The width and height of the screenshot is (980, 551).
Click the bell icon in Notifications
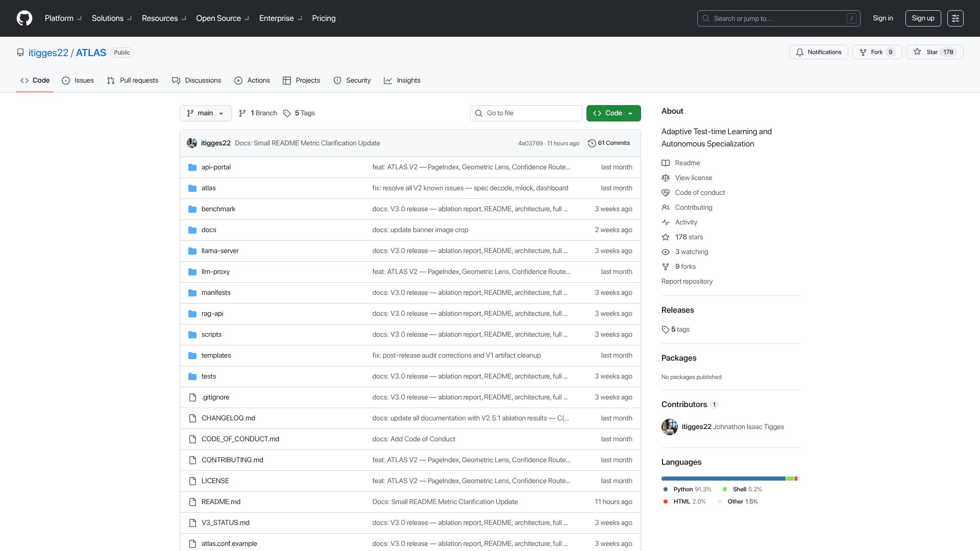pyautogui.click(x=800, y=52)
